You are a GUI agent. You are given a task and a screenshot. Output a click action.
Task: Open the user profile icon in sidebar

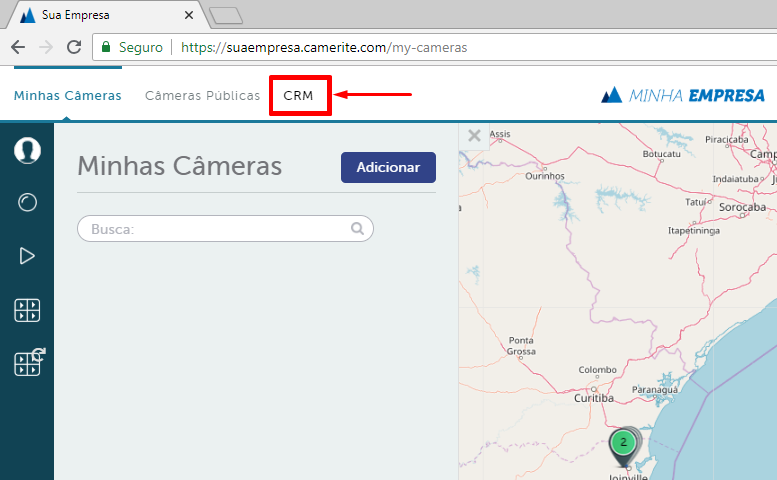[27, 150]
